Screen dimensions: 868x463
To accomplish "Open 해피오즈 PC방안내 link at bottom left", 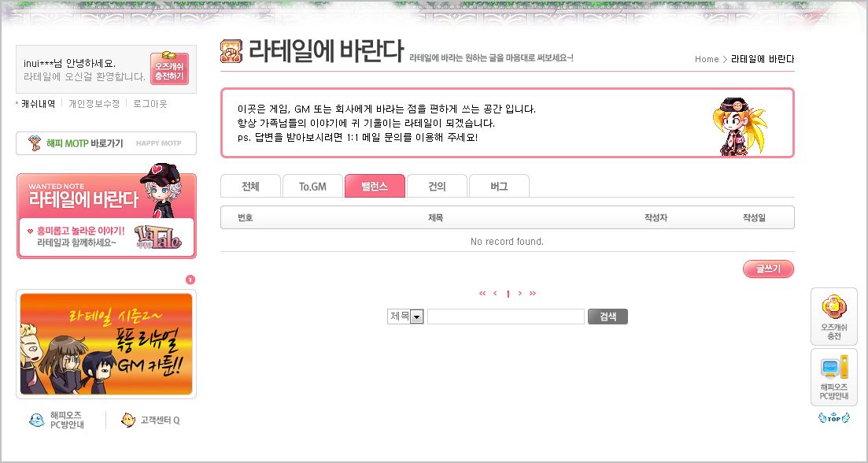I will [x=55, y=420].
